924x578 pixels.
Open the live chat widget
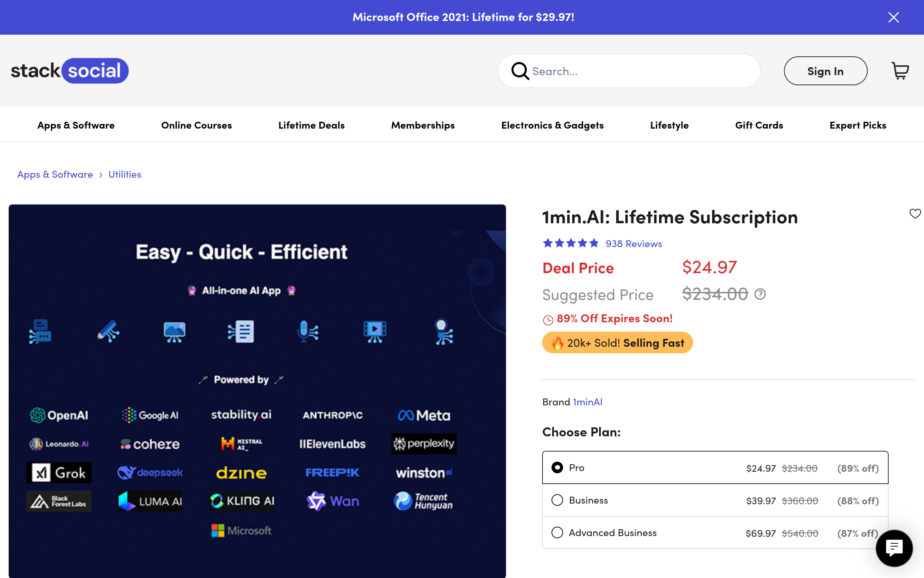(894, 548)
